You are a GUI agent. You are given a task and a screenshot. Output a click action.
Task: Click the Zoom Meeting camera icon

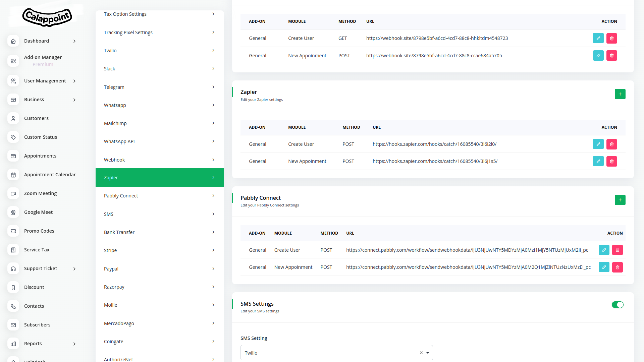13,193
